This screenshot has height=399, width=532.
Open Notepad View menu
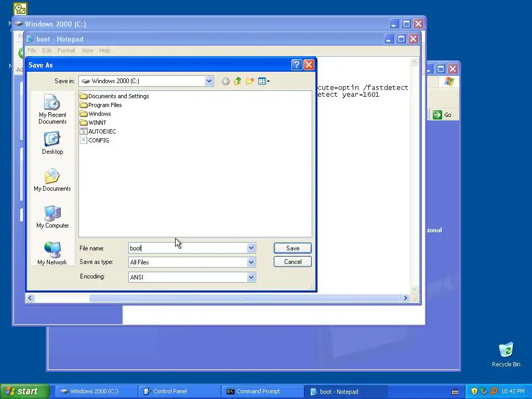pyautogui.click(x=87, y=50)
